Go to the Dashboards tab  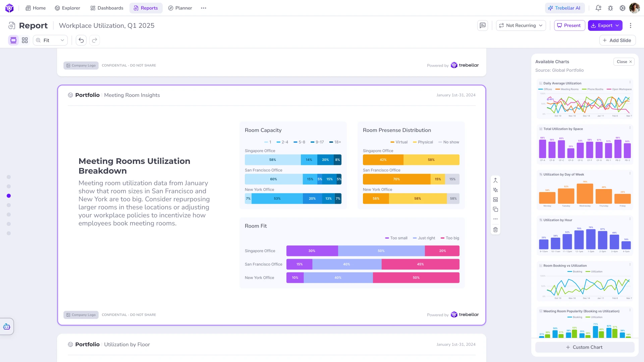pyautogui.click(x=107, y=8)
